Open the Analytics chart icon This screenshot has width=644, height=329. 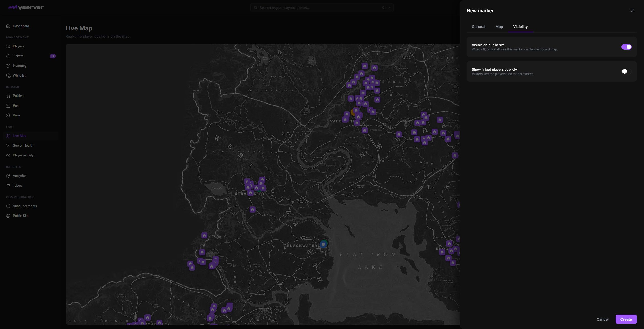8,176
